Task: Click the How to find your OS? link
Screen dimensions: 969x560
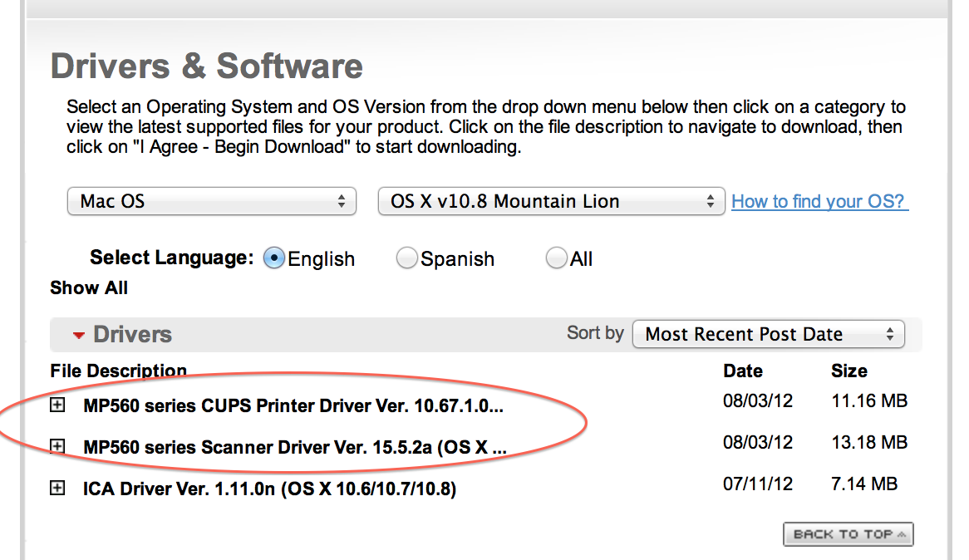Action: [819, 201]
